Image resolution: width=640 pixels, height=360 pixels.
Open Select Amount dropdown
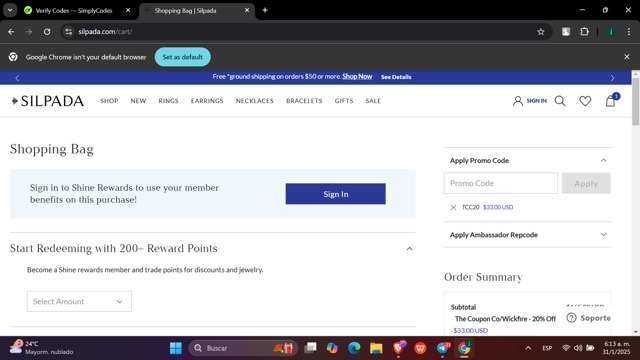(x=79, y=302)
